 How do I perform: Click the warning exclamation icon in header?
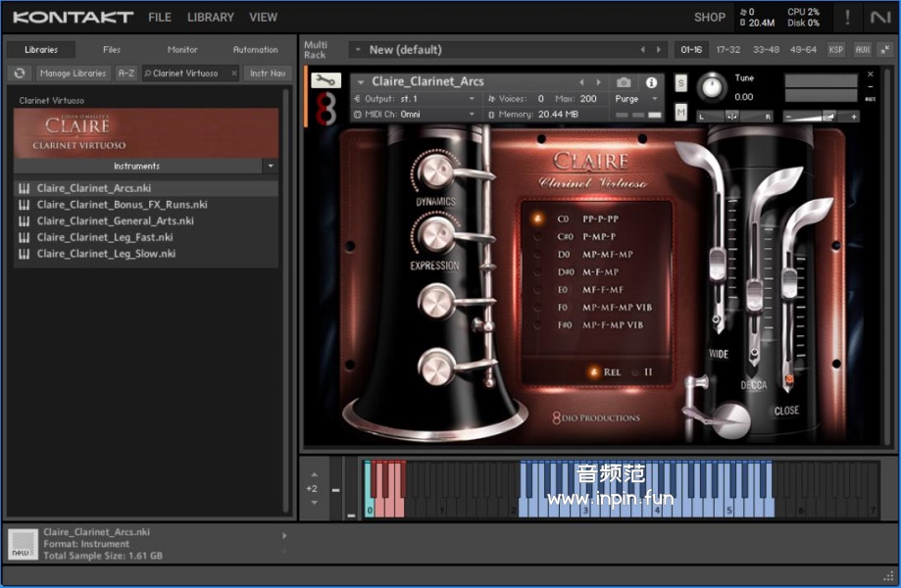tap(847, 18)
